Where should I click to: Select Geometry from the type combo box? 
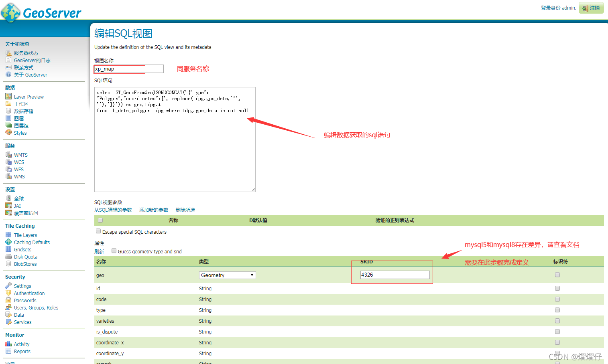227,275
